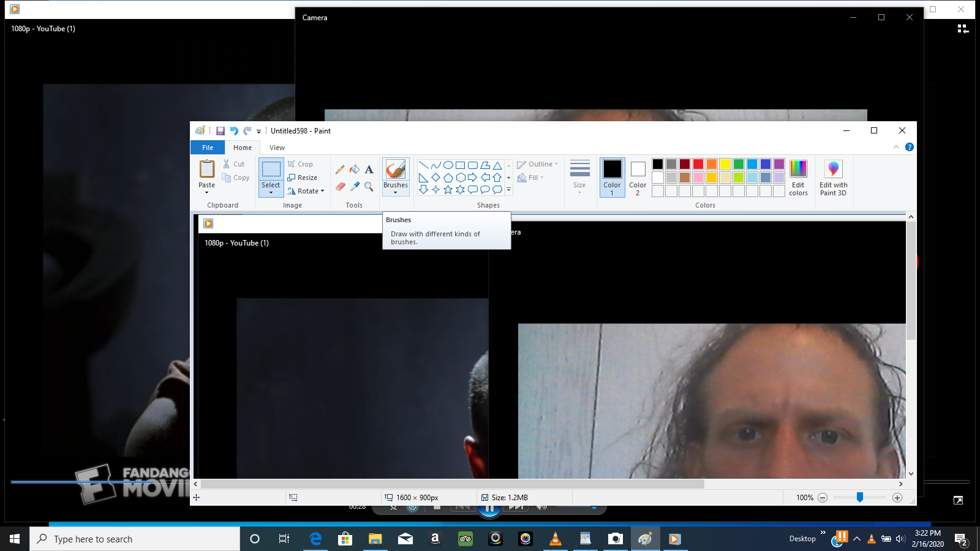Choose the Line shape
The height and width of the screenshot is (551, 980).
pyautogui.click(x=423, y=165)
